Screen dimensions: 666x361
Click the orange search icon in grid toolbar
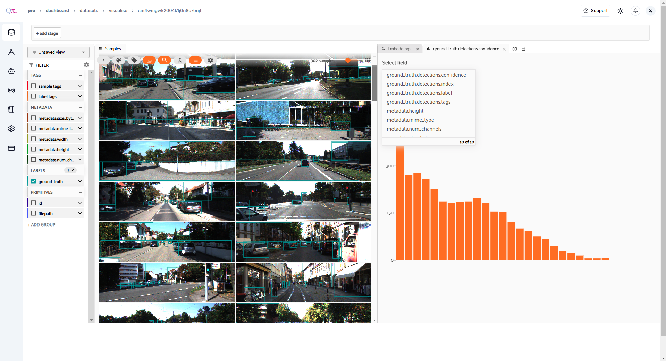pos(164,60)
